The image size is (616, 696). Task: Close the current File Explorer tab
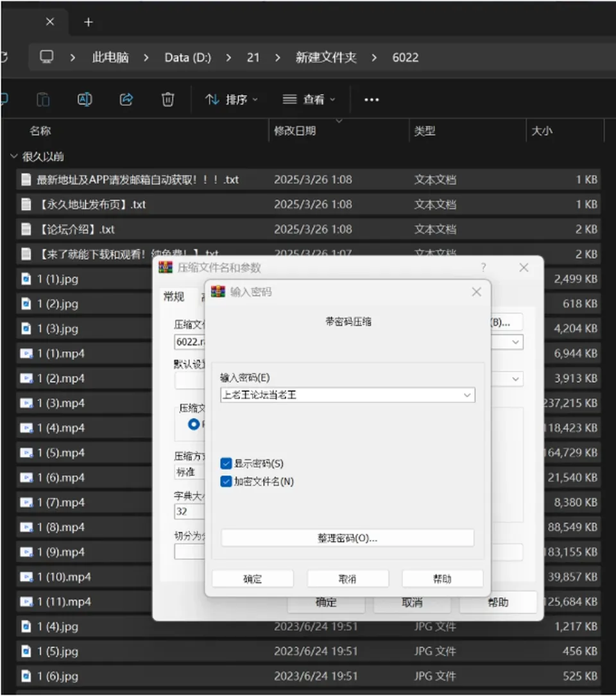tap(50, 22)
